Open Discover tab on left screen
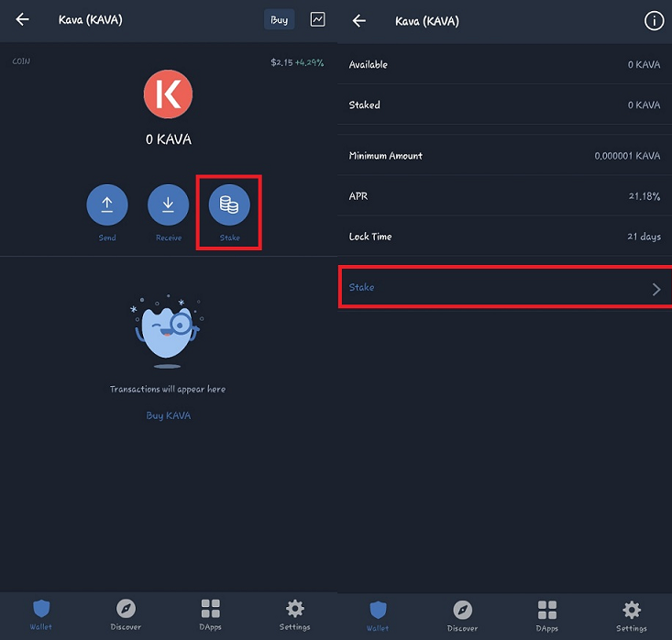This screenshot has width=672, height=640. (126, 615)
